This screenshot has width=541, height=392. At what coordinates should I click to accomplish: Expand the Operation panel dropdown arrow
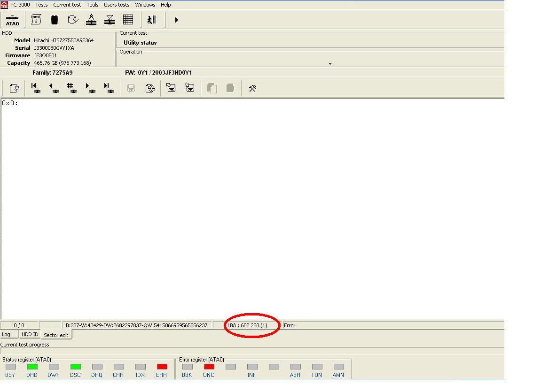(330, 64)
